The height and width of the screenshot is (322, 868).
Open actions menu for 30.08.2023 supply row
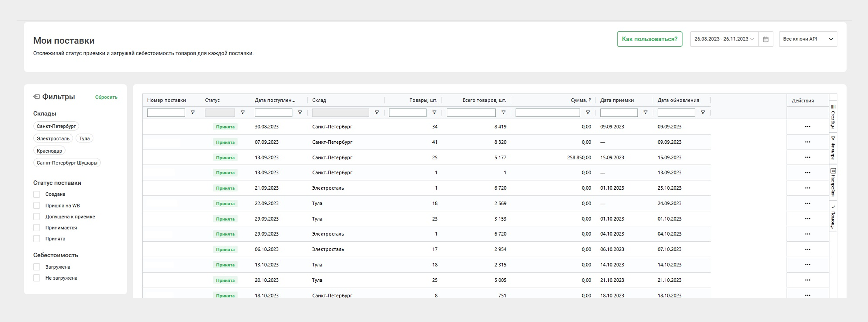pos(807,127)
